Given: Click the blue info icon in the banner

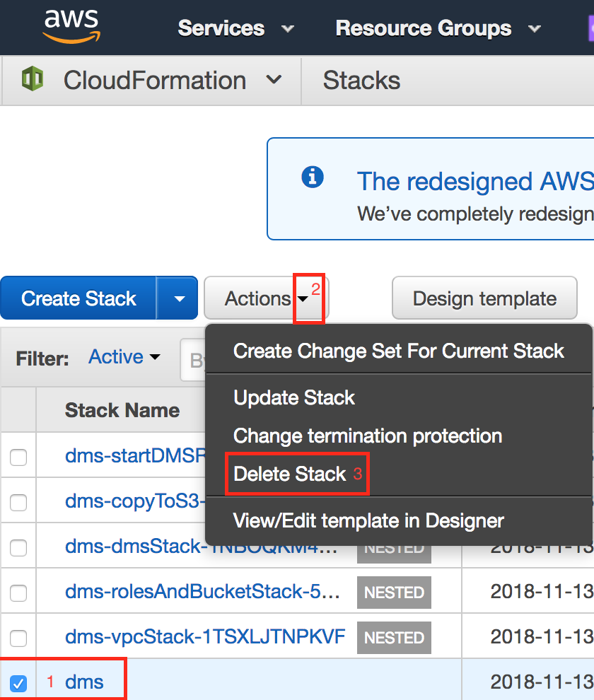Looking at the screenshot, I should pos(313,177).
